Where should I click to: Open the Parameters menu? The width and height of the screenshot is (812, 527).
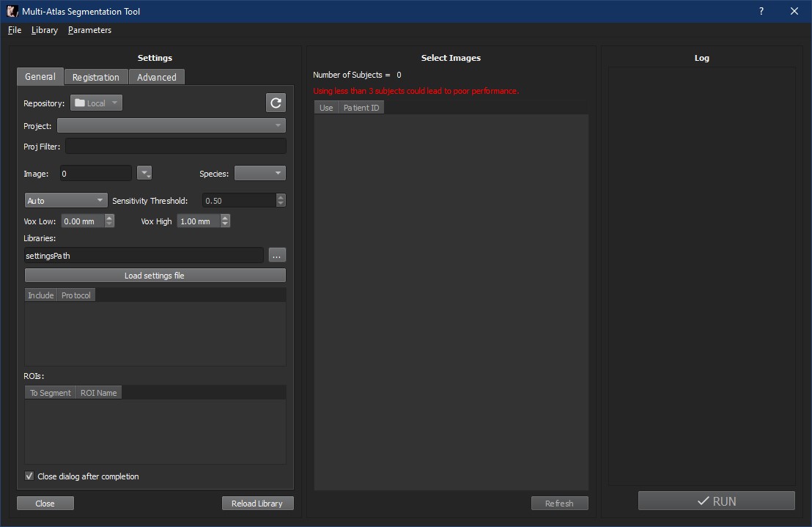(89, 30)
